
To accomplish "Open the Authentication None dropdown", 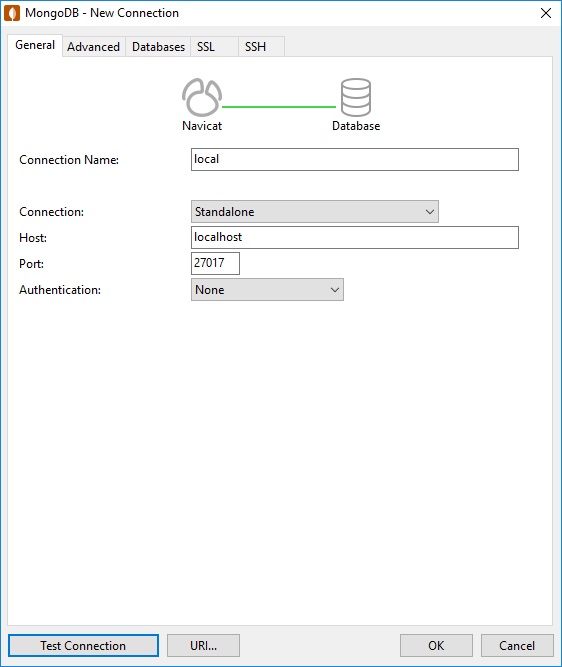I will 267,290.
